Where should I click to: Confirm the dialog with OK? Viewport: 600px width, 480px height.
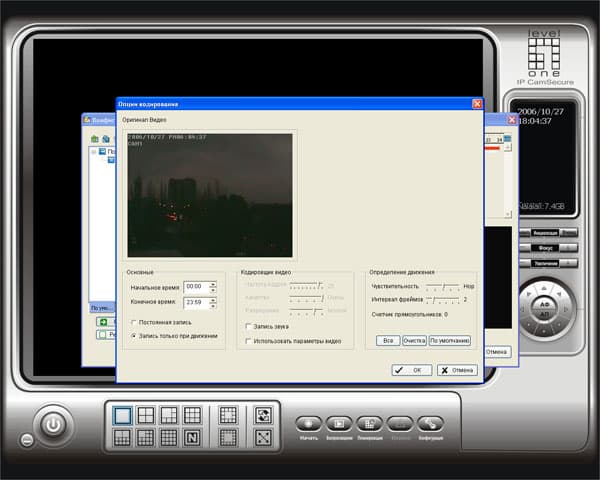click(412, 370)
